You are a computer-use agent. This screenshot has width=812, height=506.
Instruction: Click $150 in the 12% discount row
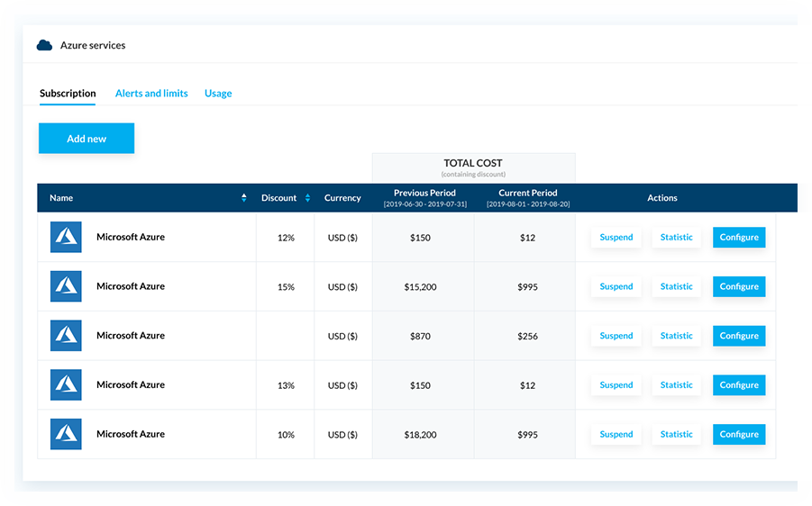[420, 238]
